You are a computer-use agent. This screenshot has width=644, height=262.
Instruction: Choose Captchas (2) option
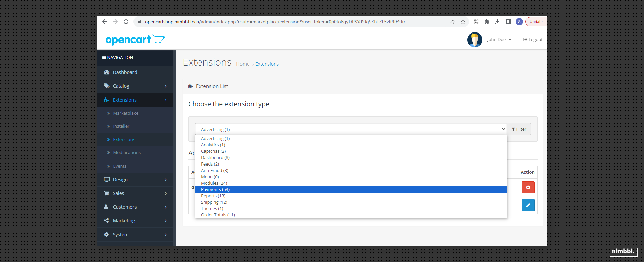coord(351,151)
